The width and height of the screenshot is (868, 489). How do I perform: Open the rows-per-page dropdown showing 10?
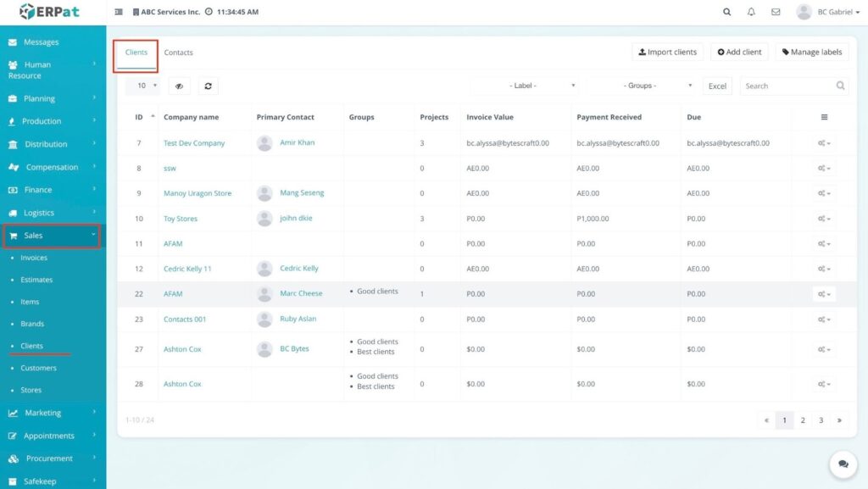[142, 86]
